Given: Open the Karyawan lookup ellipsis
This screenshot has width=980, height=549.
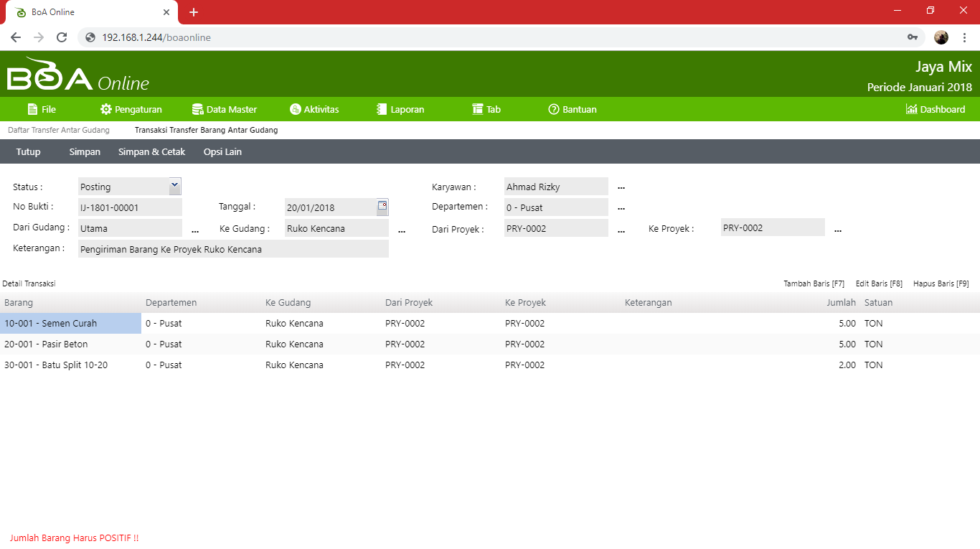Looking at the screenshot, I should coord(621,187).
